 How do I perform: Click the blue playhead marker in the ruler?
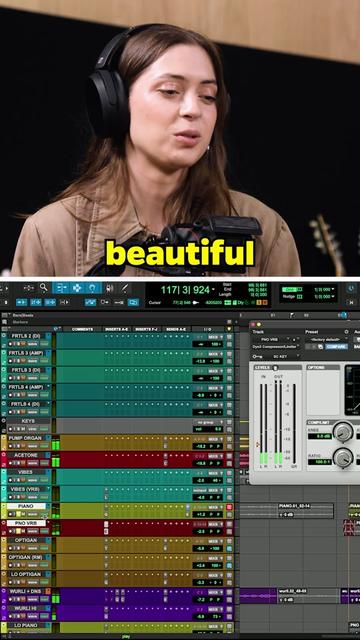click(344, 315)
